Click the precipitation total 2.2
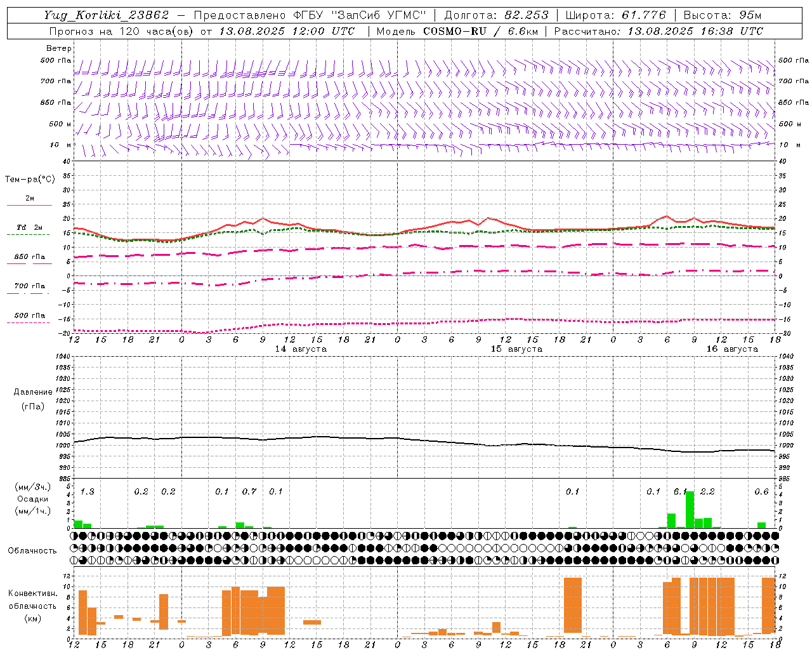 707,492
